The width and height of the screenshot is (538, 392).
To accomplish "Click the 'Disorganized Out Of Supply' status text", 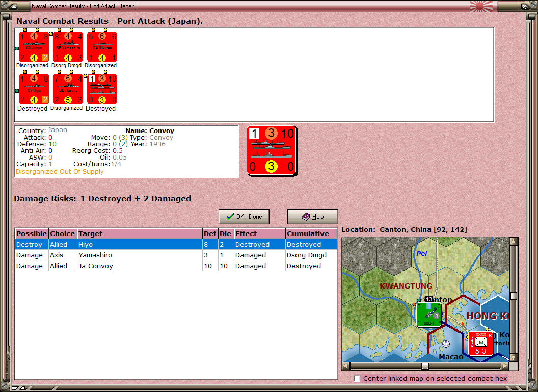I will [x=60, y=172].
